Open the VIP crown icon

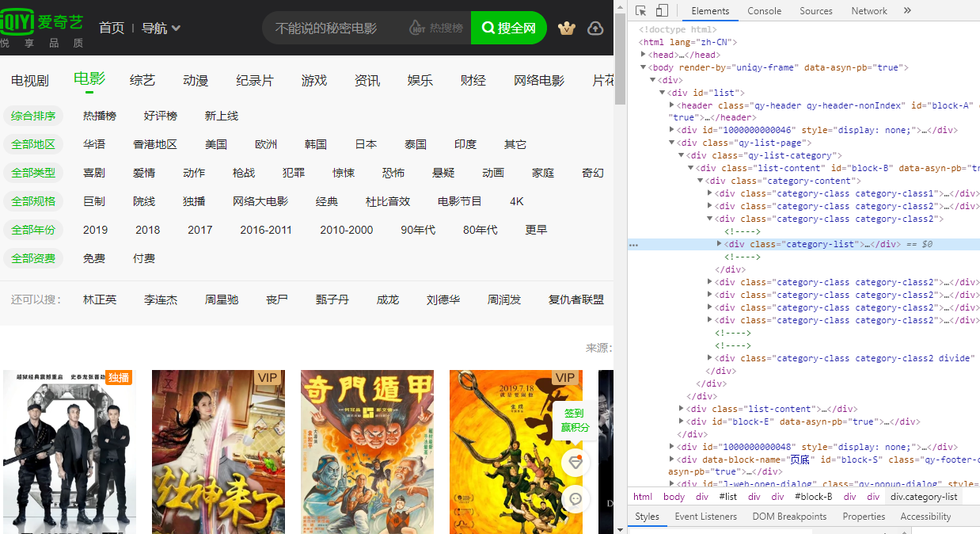point(566,28)
